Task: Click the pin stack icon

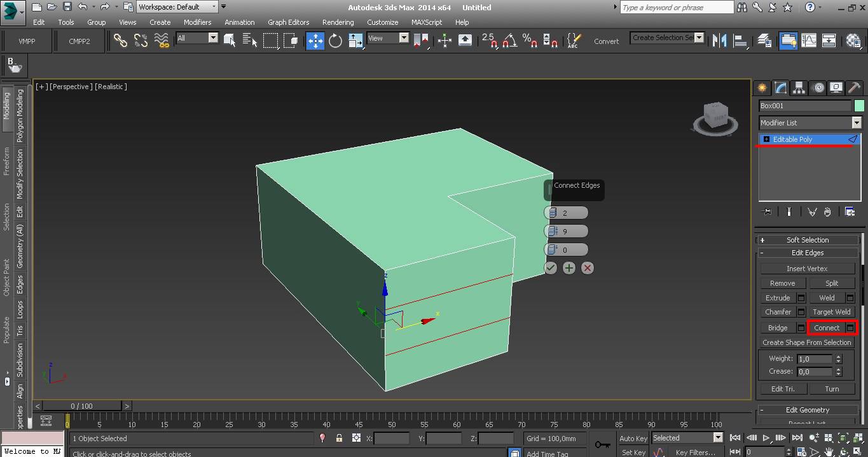Action: click(767, 212)
